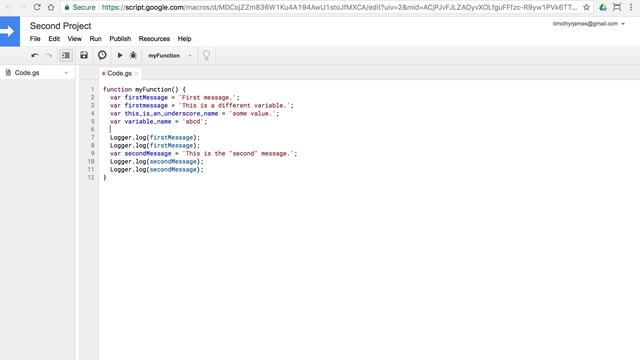Go back in browser history
The width and height of the screenshot is (640, 360).
tap(8, 7)
